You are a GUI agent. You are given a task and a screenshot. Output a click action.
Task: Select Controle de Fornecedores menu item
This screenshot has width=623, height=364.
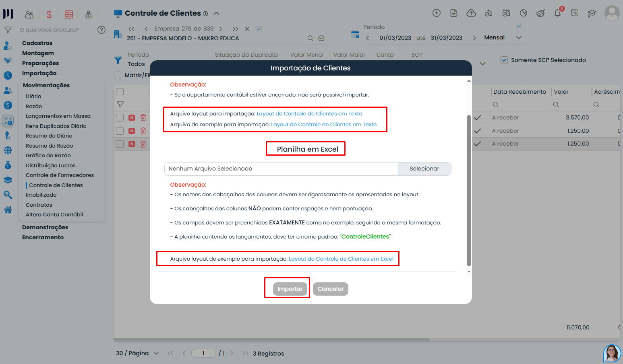60,175
